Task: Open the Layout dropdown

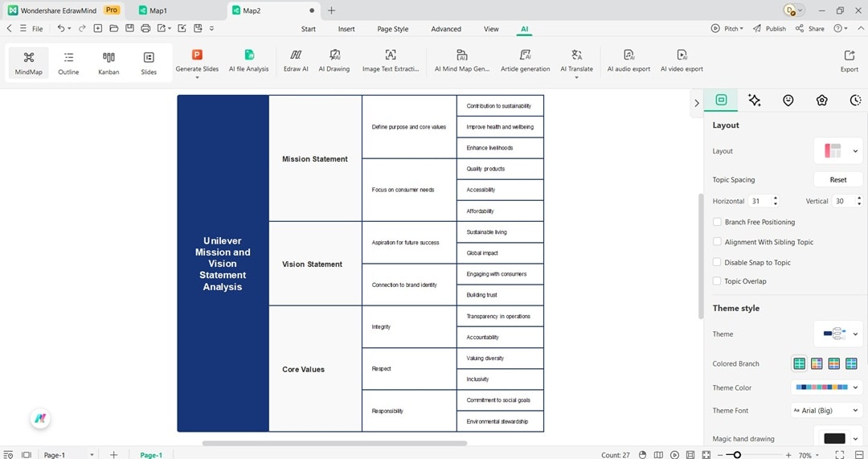Action: pos(838,150)
